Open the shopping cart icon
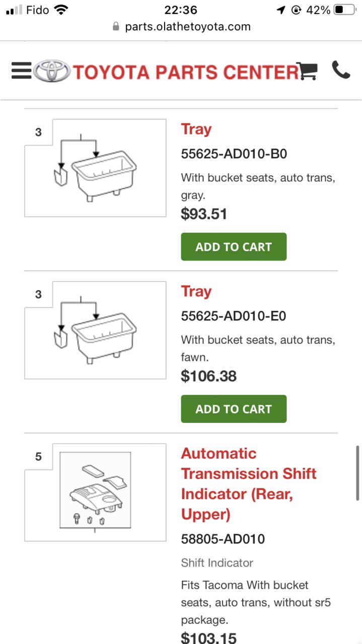362x644 pixels. coord(307,71)
